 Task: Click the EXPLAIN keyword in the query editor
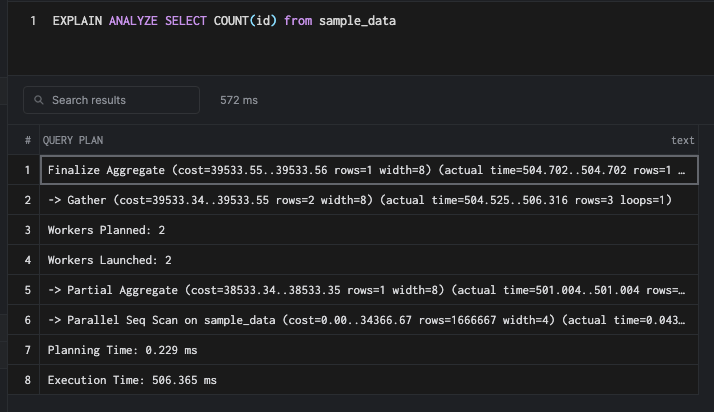point(79,20)
